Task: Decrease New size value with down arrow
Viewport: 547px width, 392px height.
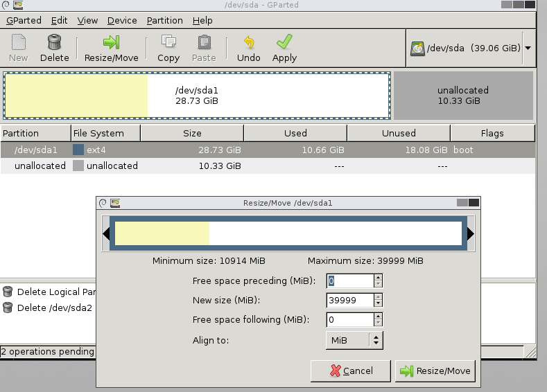Action: click(x=378, y=303)
